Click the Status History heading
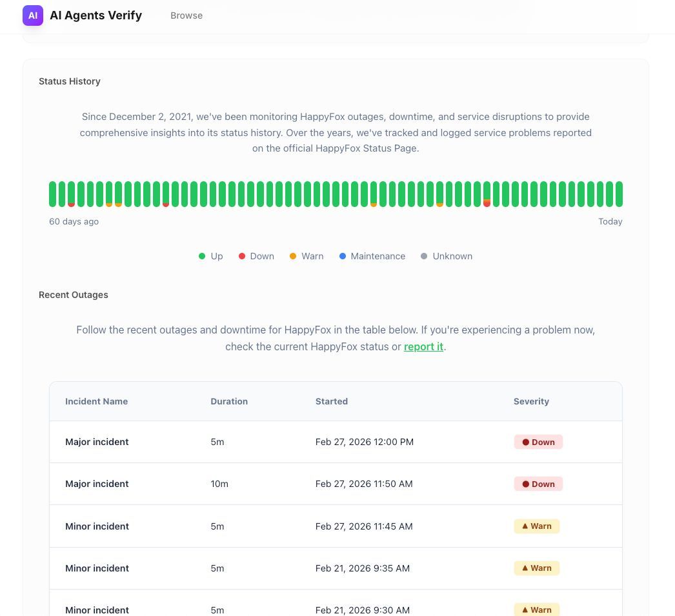 [69, 81]
